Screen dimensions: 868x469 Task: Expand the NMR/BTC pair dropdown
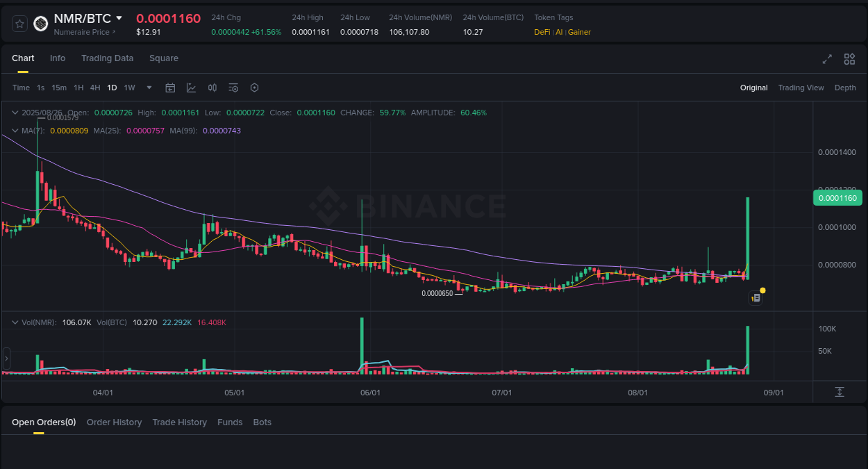coord(118,18)
